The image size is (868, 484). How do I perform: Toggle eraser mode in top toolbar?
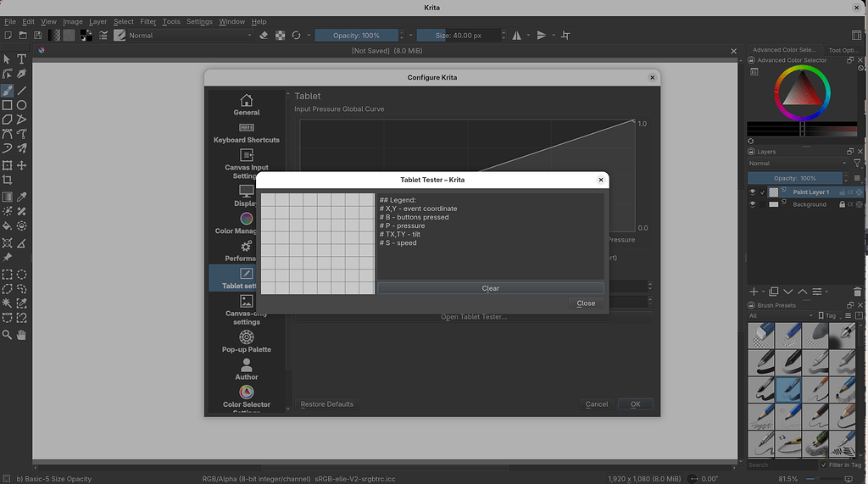pos(264,36)
